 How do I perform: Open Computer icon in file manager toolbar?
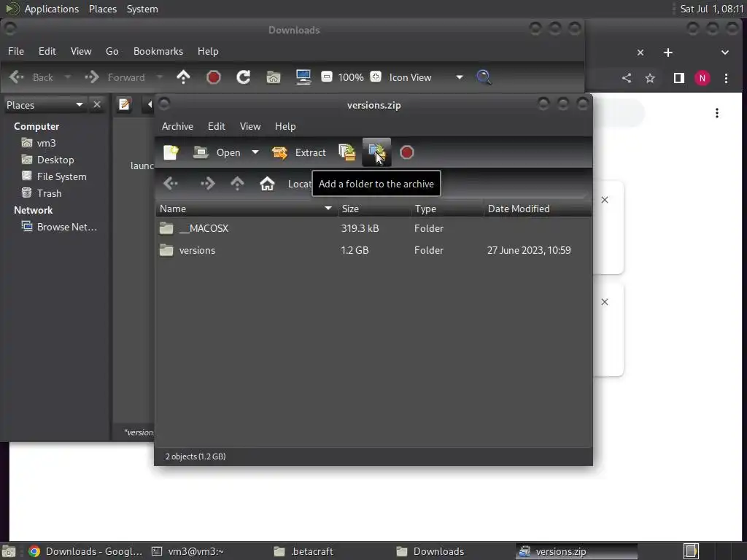(x=303, y=77)
